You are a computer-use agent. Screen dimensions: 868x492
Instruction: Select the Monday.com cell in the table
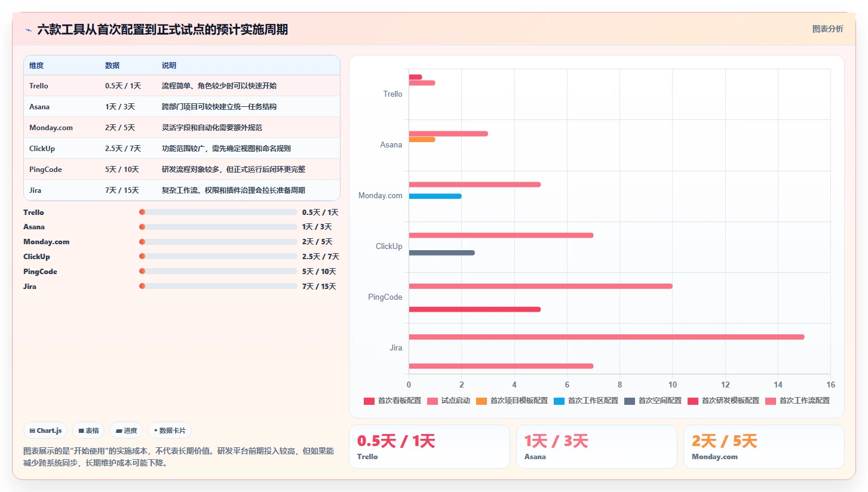pos(51,128)
